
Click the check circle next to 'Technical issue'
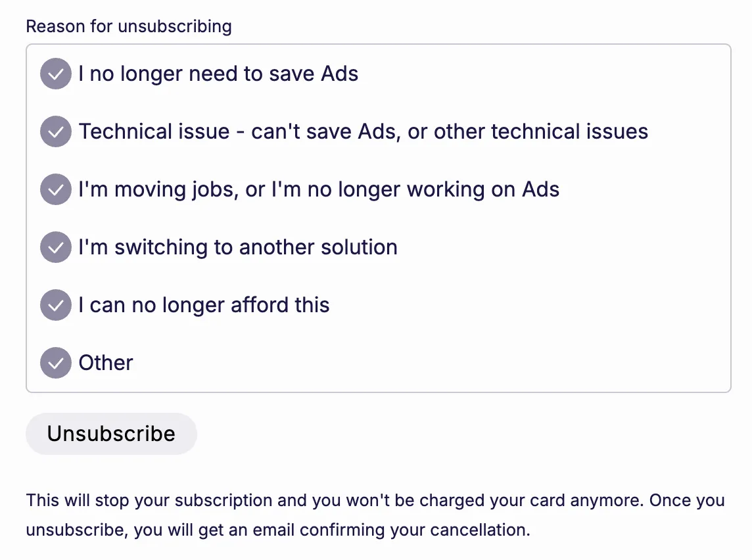(x=56, y=131)
